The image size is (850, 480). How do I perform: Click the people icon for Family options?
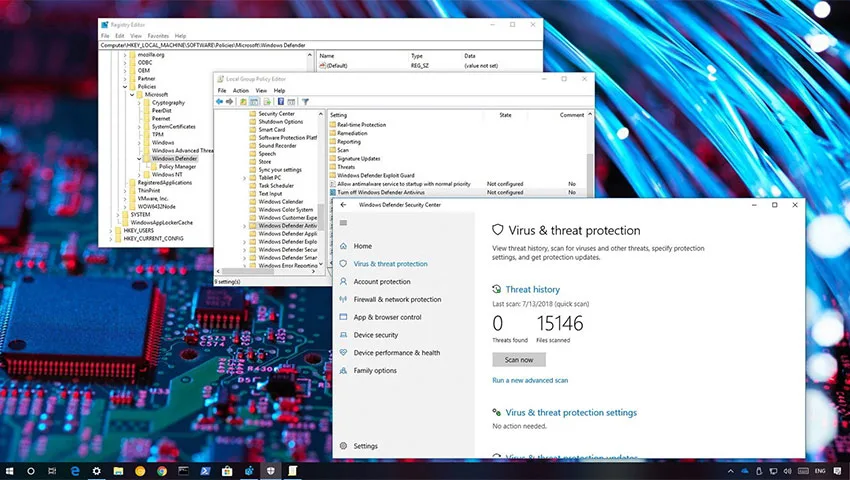343,370
